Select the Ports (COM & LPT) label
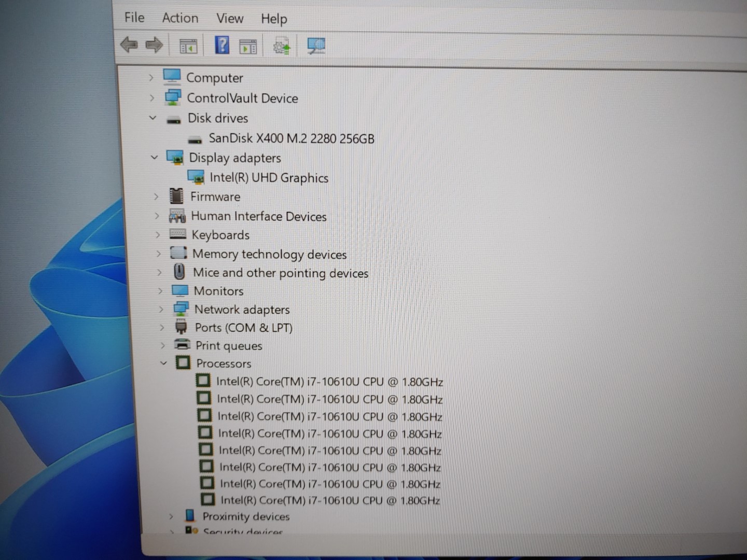The width and height of the screenshot is (747, 560). [244, 328]
